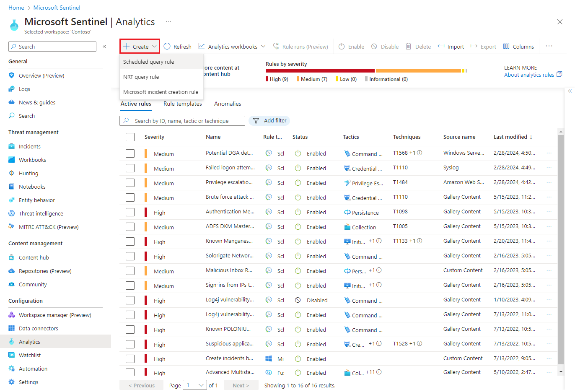Navigate to Threat intelligence

(x=39, y=213)
